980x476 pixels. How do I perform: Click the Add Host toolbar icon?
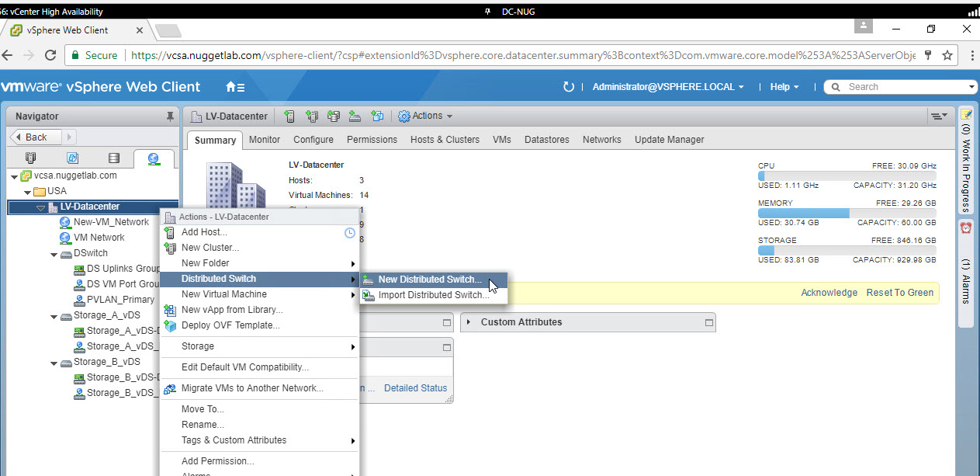point(289,116)
